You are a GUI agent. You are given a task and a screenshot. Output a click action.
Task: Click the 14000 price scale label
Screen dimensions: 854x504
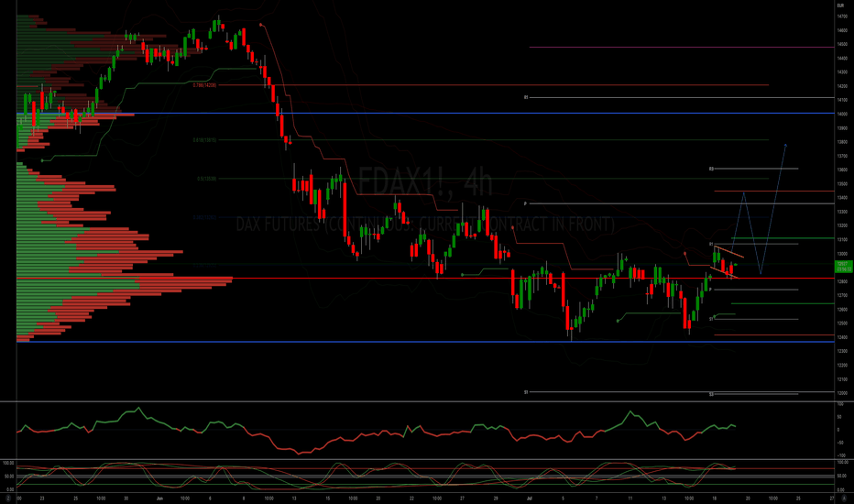click(843, 114)
